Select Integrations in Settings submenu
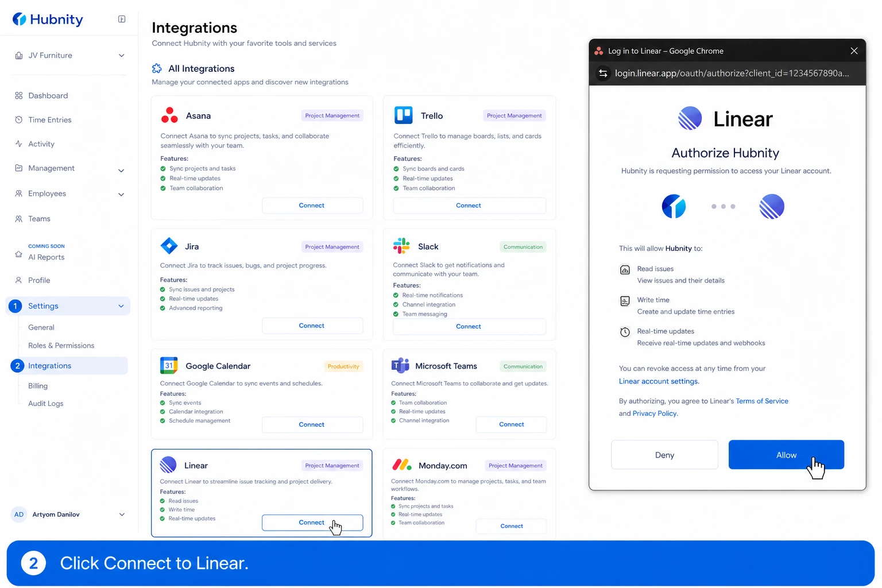The height and width of the screenshot is (588, 882). tap(69, 366)
